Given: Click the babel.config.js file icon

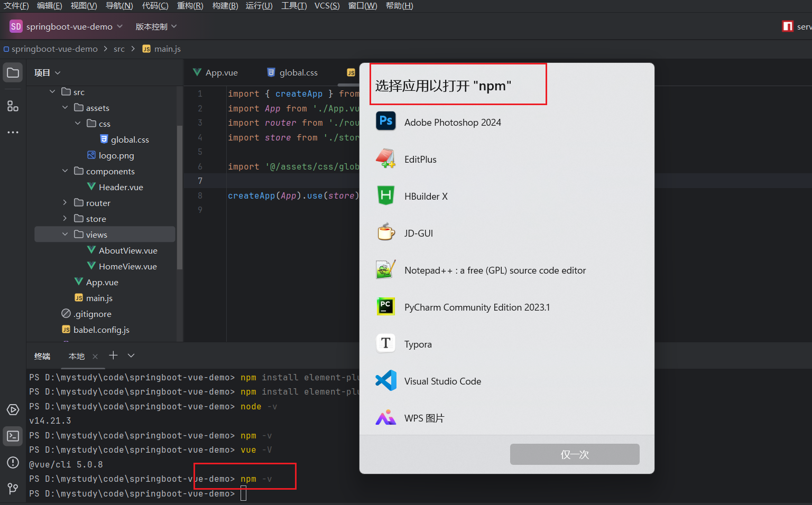Looking at the screenshot, I should tap(66, 330).
